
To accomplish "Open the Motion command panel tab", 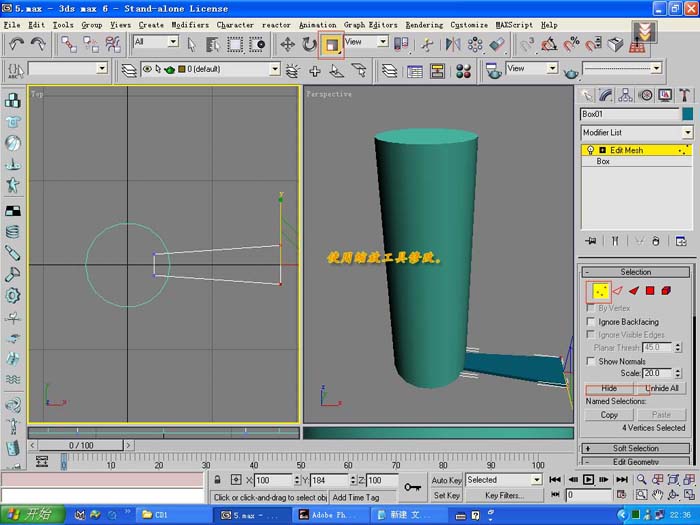I will (x=645, y=95).
